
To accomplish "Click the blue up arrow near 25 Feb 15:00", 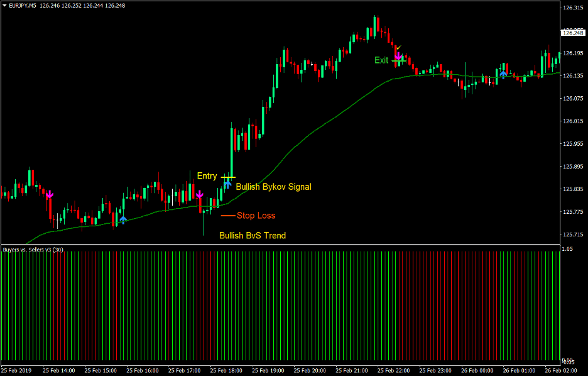I will (123, 219).
